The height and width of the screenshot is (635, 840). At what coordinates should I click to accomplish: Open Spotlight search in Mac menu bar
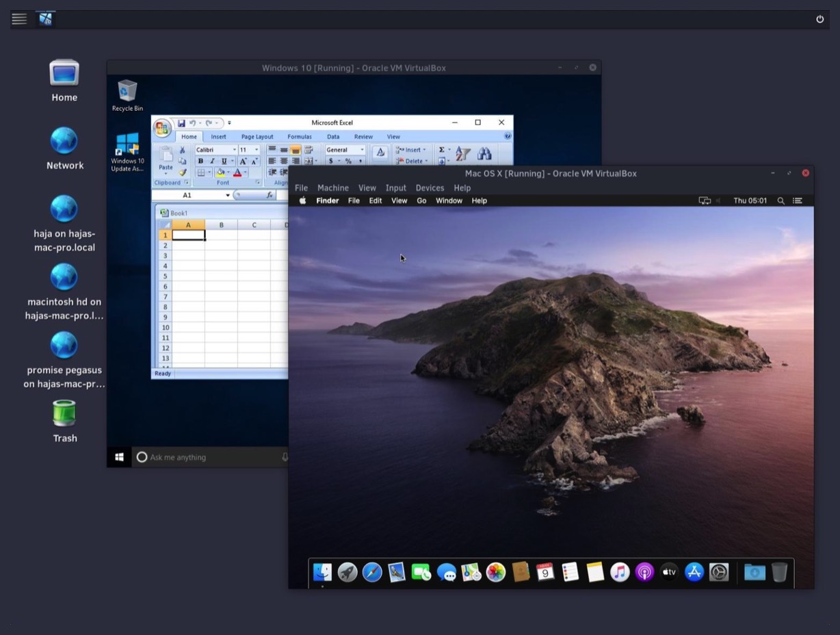point(780,201)
